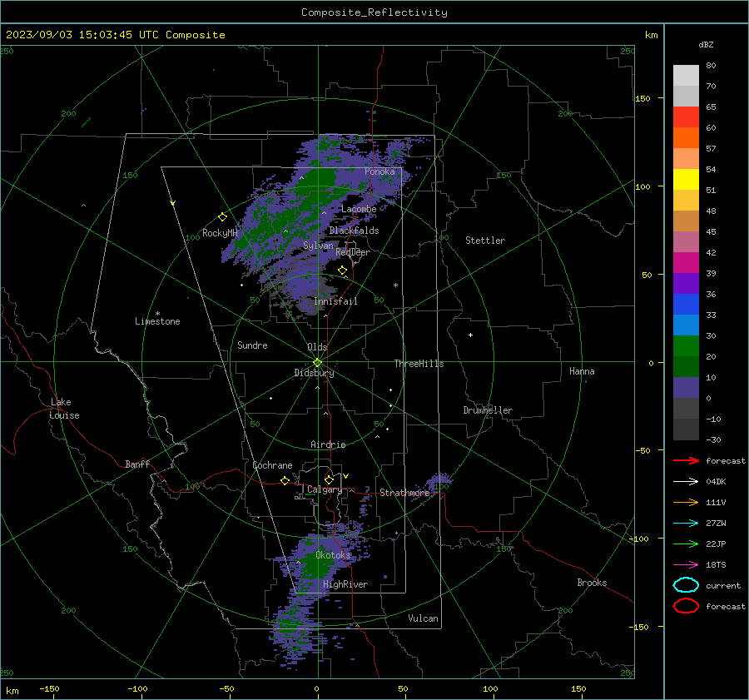The width and height of the screenshot is (749, 700).
Task: Click the yellow diamond marker near RockyMH
Action: pyautogui.click(x=222, y=217)
